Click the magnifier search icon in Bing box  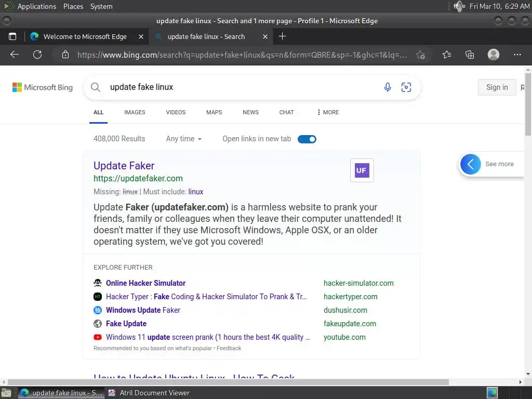pyautogui.click(x=96, y=87)
